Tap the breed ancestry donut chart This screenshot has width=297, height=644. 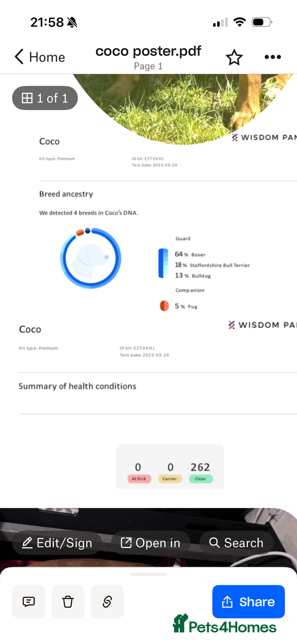90,258
